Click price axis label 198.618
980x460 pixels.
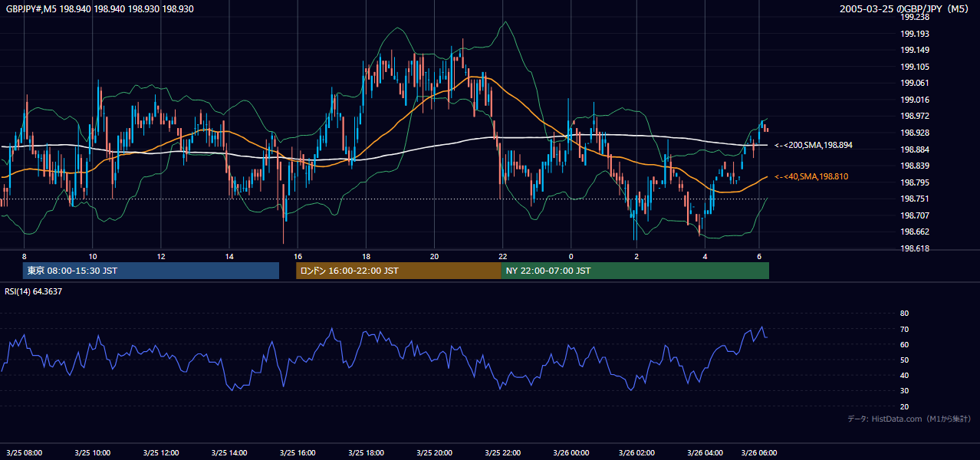tap(914, 248)
